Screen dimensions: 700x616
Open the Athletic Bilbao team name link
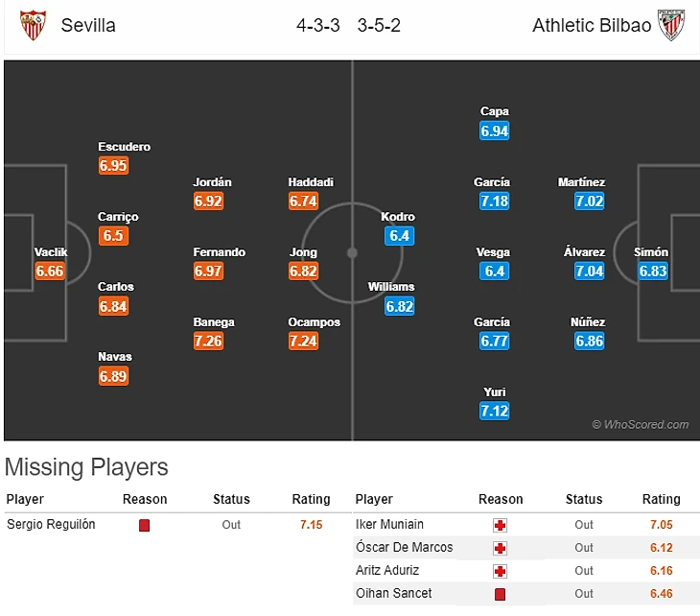tap(590, 26)
